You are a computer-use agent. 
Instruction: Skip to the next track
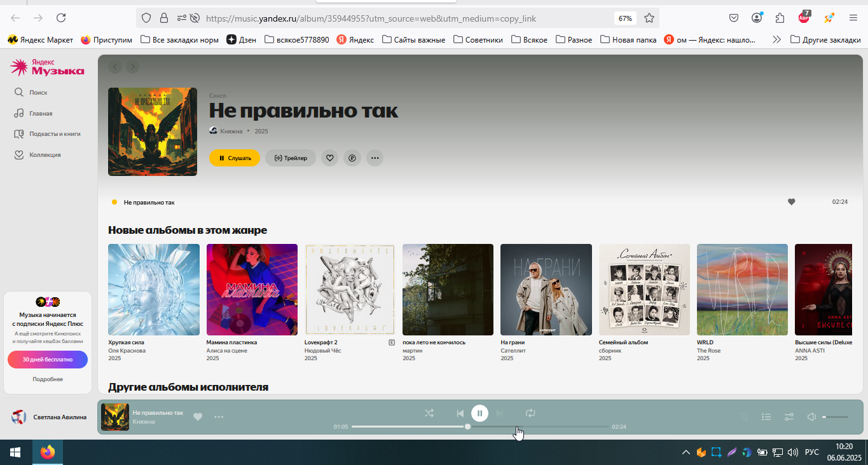(x=500, y=414)
